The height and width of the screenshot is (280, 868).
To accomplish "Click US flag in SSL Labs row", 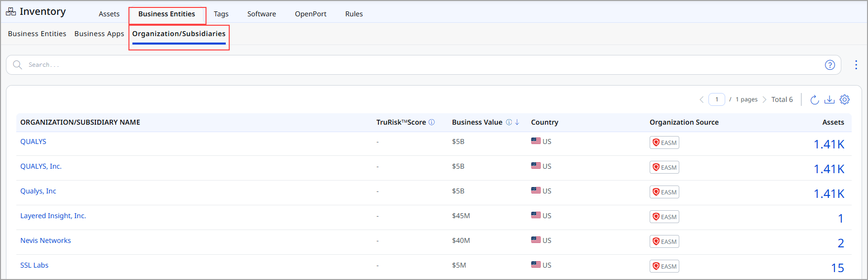I will pos(536,265).
